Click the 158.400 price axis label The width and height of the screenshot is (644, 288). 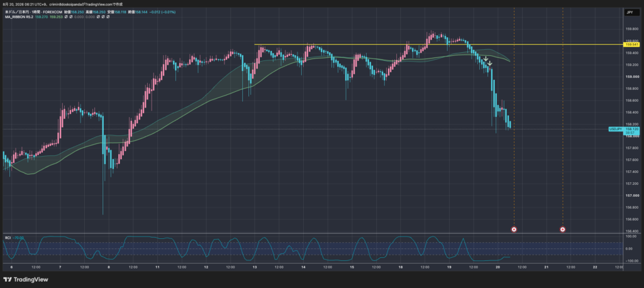point(631,112)
